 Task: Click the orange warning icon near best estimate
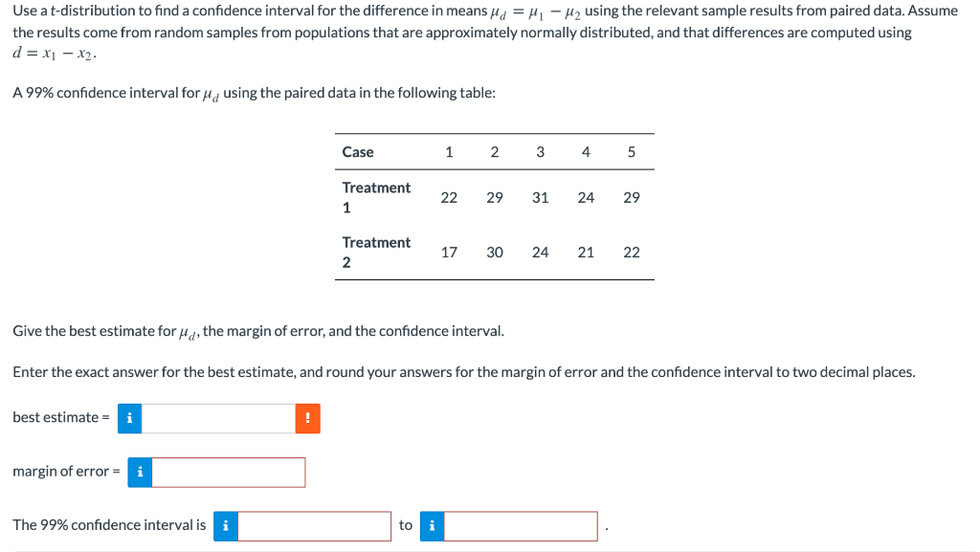tap(308, 418)
